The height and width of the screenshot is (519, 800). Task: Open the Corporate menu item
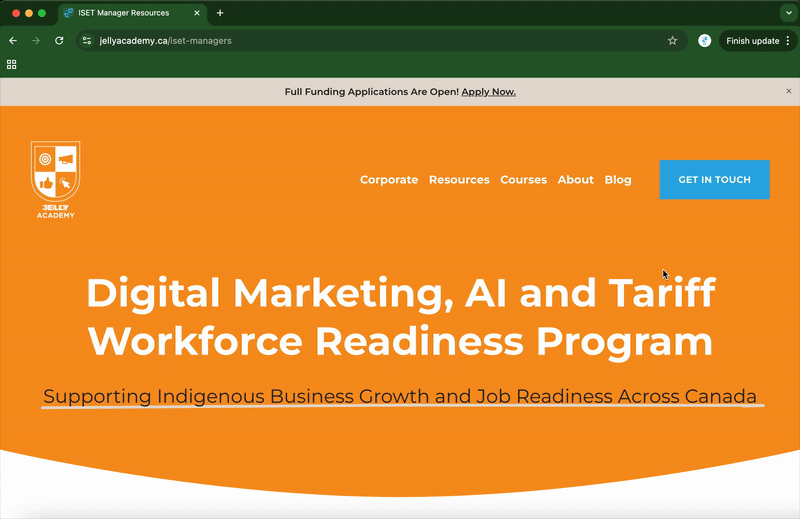click(x=389, y=180)
